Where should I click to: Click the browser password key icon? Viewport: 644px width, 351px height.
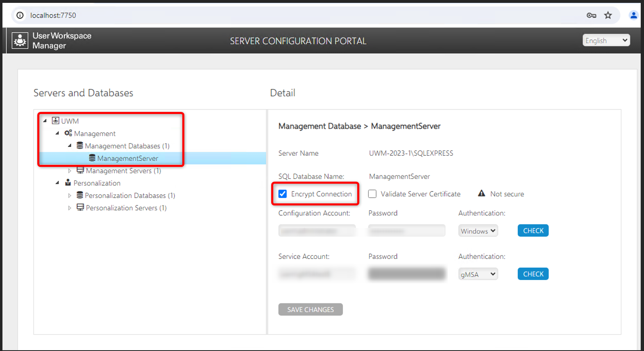click(x=591, y=16)
